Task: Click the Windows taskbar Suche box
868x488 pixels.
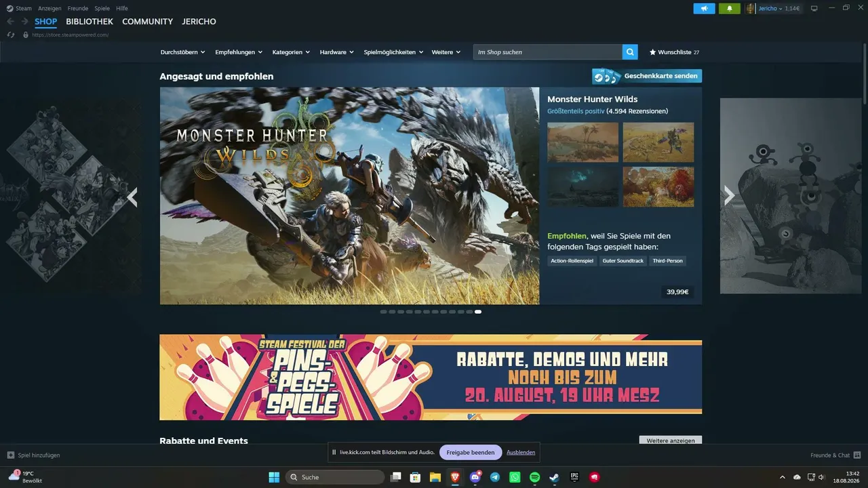Action: coord(334,477)
